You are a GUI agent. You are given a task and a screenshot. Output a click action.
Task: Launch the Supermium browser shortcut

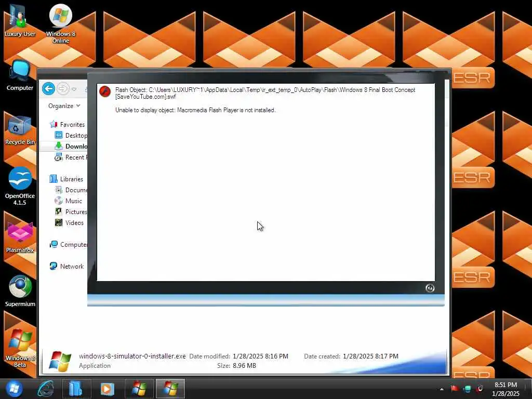pos(20,291)
